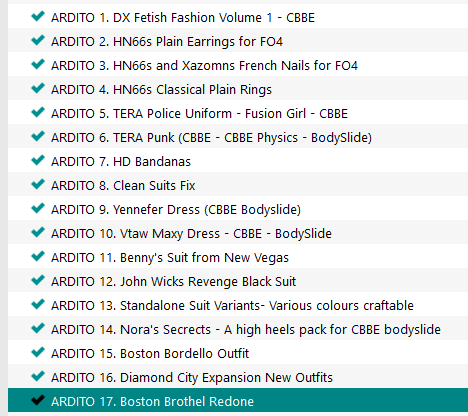
Task: Disable ARDITO 16. Diamond City Expansion checkmark
Action: (x=38, y=376)
